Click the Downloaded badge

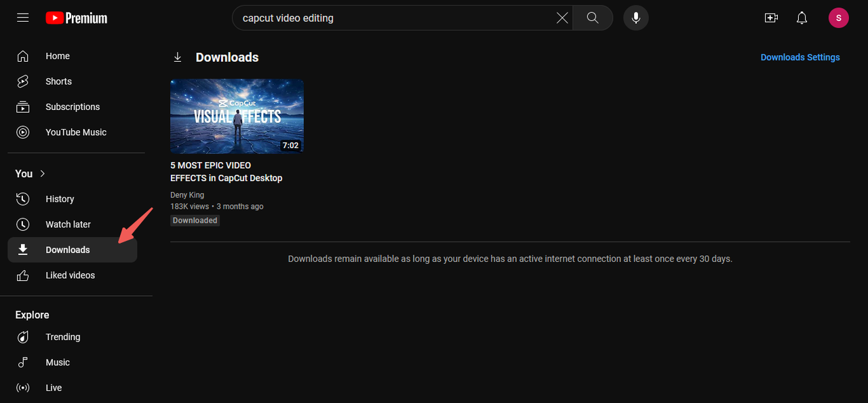[195, 220]
